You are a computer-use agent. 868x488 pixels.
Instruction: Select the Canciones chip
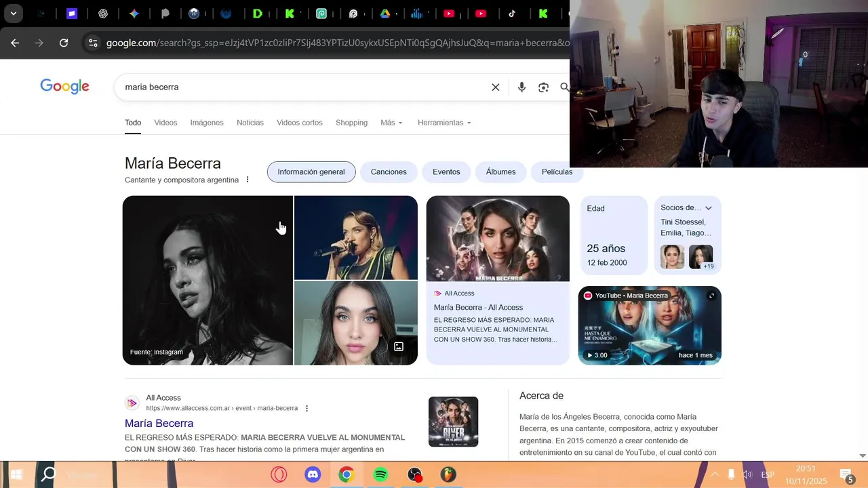click(389, 171)
